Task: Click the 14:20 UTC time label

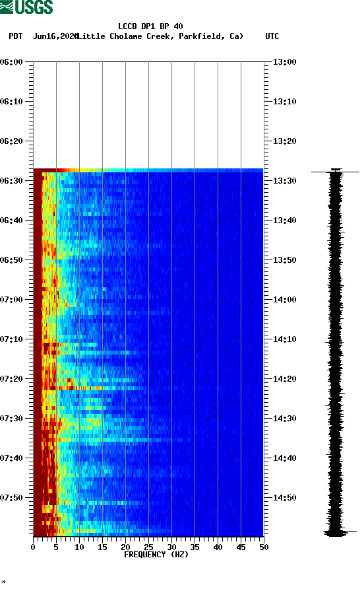Action: [284, 378]
